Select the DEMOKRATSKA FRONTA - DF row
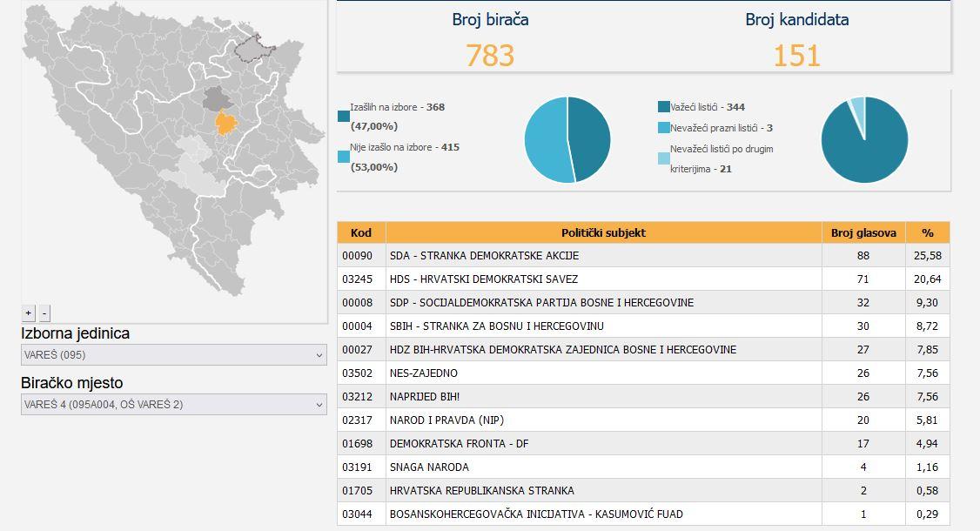Viewport: 980px width, 531px height. pyautogui.click(x=643, y=443)
